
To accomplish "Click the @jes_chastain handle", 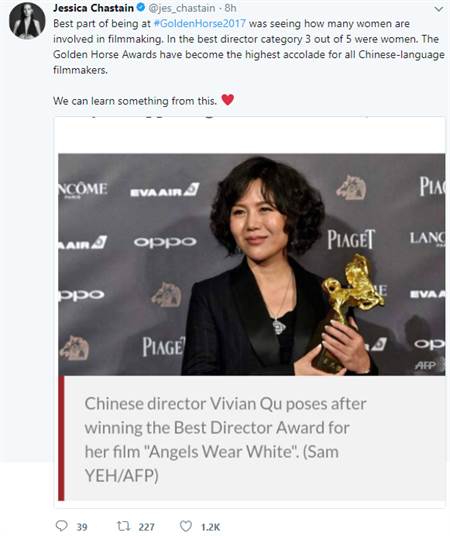I will pyautogui.click(x=182, y=8).
